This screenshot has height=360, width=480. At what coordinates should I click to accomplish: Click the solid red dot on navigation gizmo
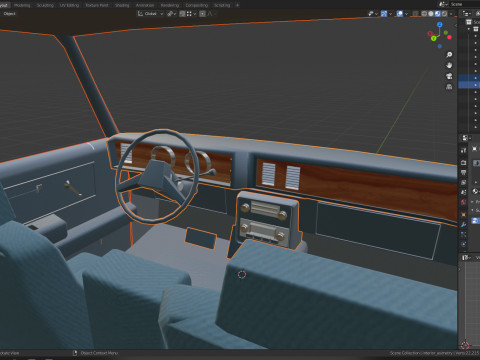tap(449, 37)
